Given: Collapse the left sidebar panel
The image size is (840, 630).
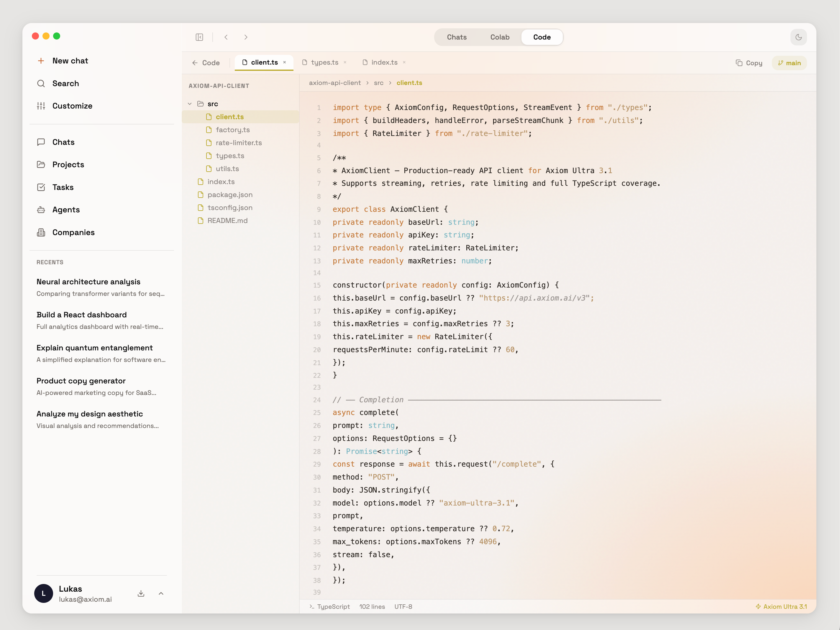Looking at the screenshot, I should 199,37.
